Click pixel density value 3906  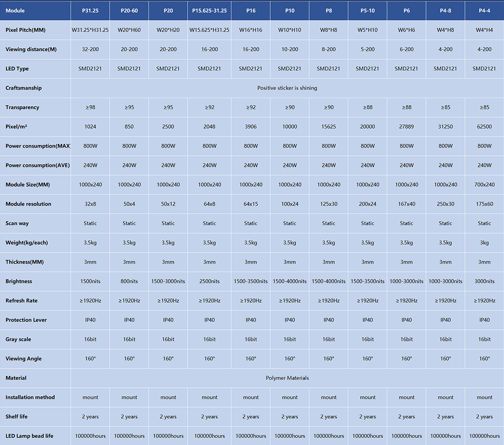[251, 126]
